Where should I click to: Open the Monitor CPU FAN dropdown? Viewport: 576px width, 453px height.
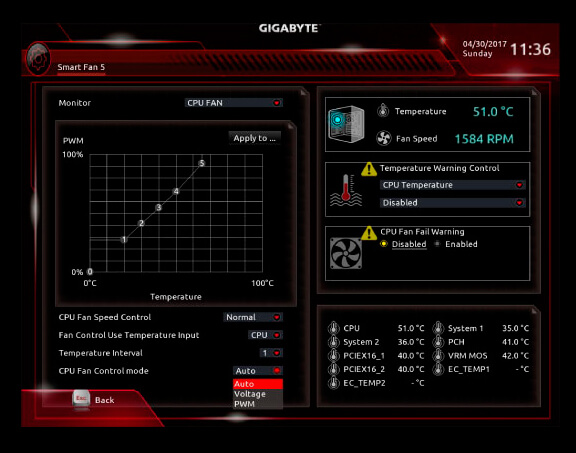234,103
